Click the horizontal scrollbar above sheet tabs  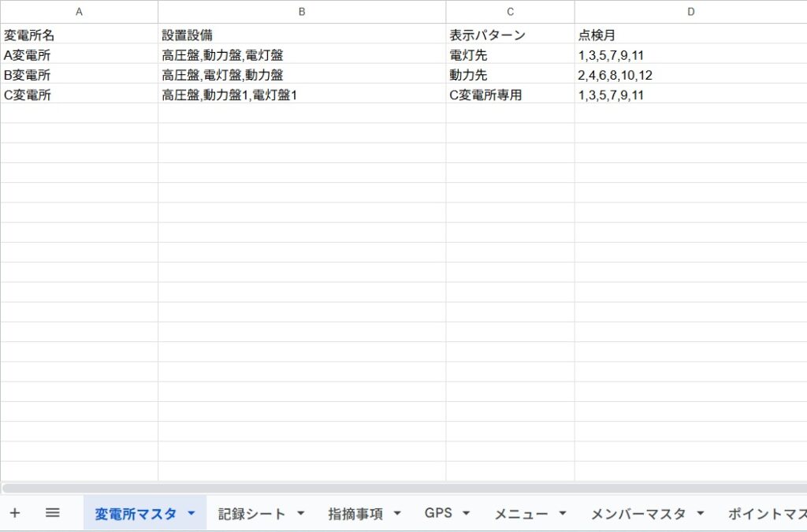coord(394,488)
